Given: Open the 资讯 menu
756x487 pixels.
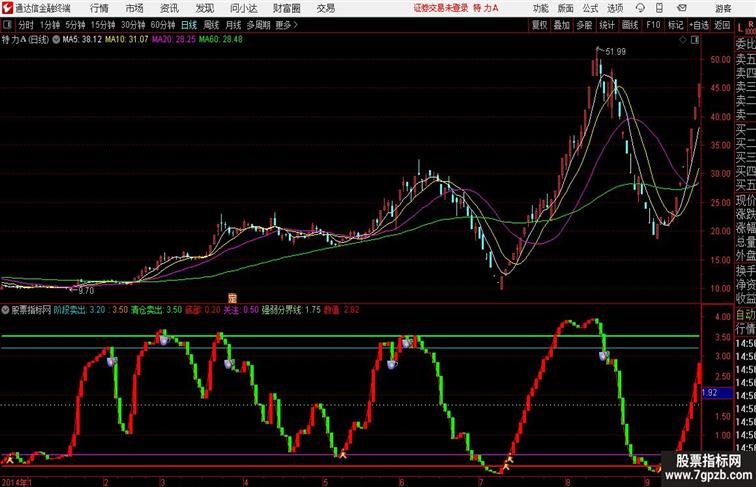Looking at the screenshot, I should coord(169,8).
